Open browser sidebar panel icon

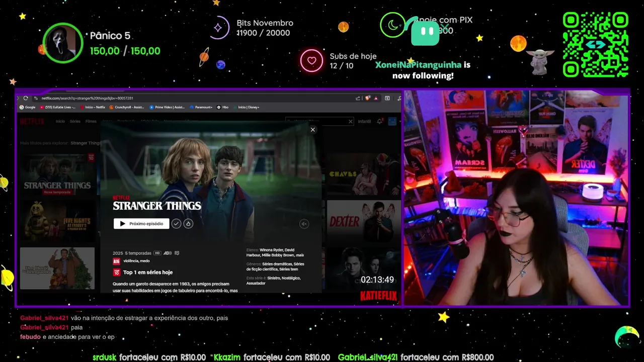coord(387,98)
